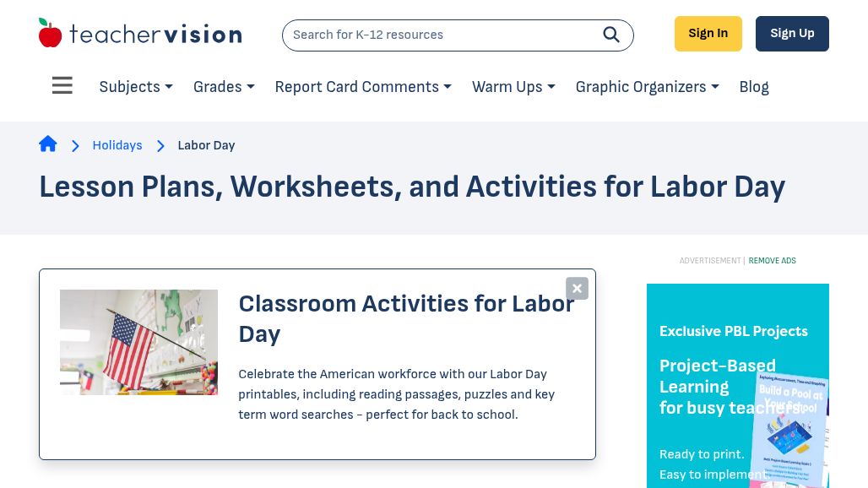Dismiss the Classroom Activities card with the X

pyautogui.click(x=577, y=288)
